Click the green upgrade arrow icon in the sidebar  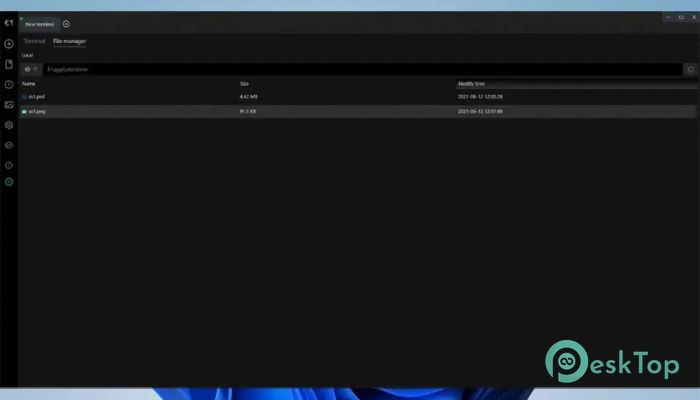(x=8, y=182)
